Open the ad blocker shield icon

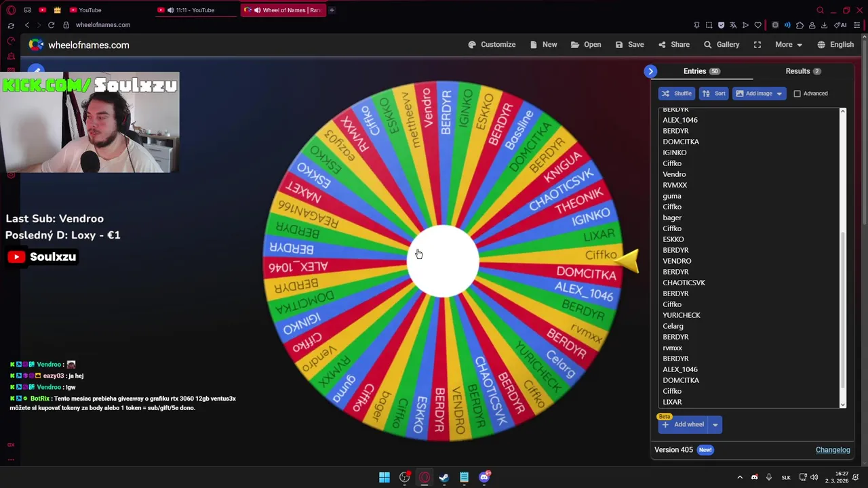[x=721, y=25]
